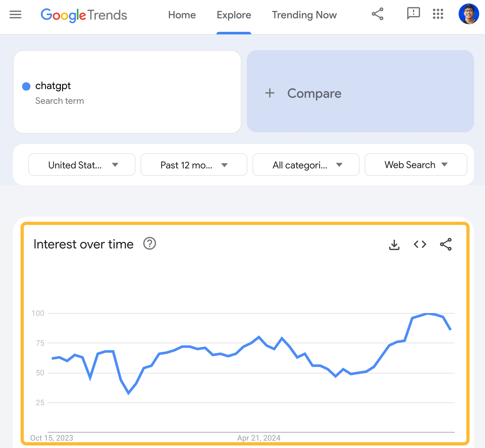Image resolution: width=485 pixels, height=448 pixels.
Task: Open the embed code for the chart
Action: coord(420,244)
